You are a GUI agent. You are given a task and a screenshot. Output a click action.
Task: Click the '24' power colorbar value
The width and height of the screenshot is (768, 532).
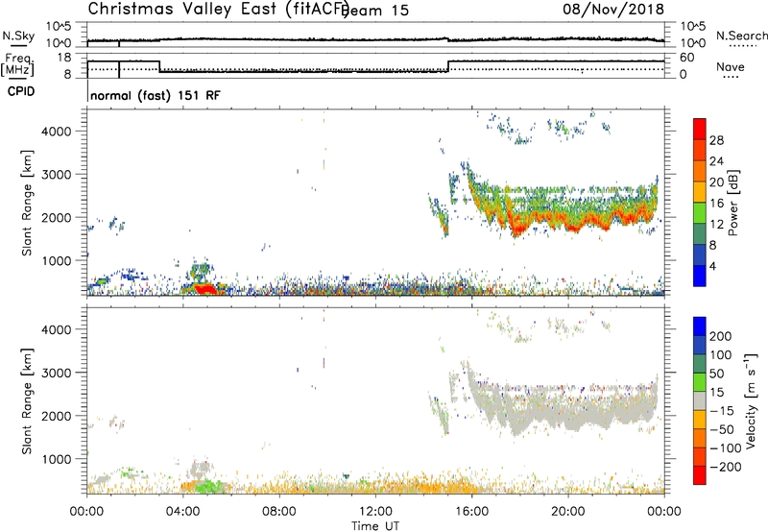point(716,161)
